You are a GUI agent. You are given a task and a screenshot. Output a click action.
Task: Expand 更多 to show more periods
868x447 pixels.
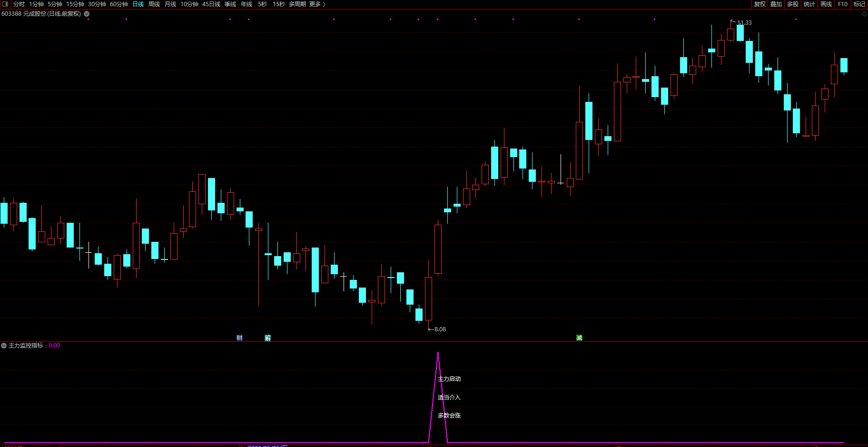pyautogui.click(x=317, y=4)
